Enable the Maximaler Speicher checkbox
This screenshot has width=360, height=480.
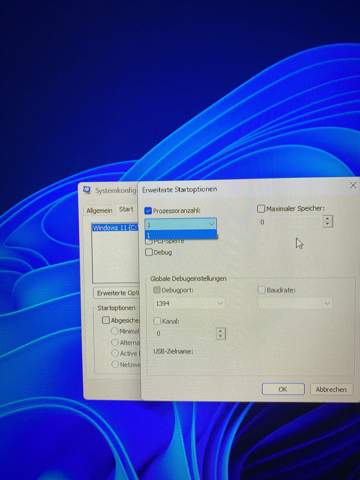coord(261,209)
